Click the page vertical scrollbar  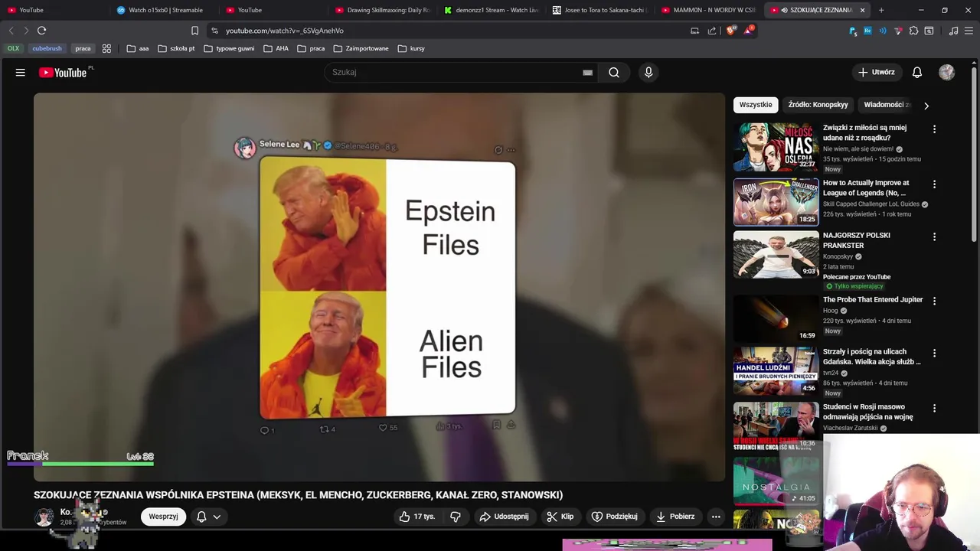pos(975,153)
